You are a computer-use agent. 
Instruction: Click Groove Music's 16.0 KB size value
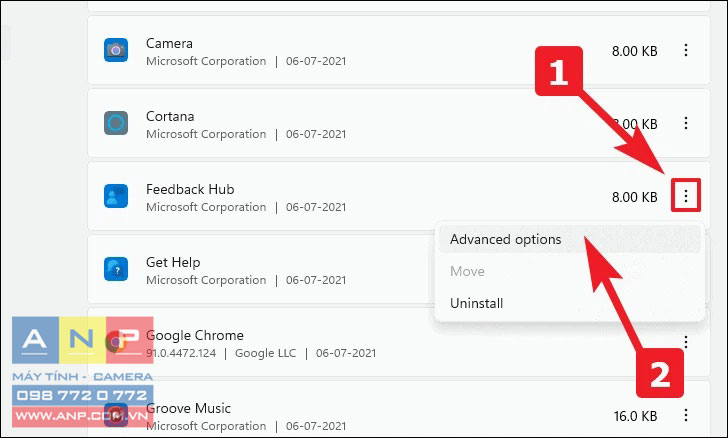pyautogui.click(x=635, y=416)
